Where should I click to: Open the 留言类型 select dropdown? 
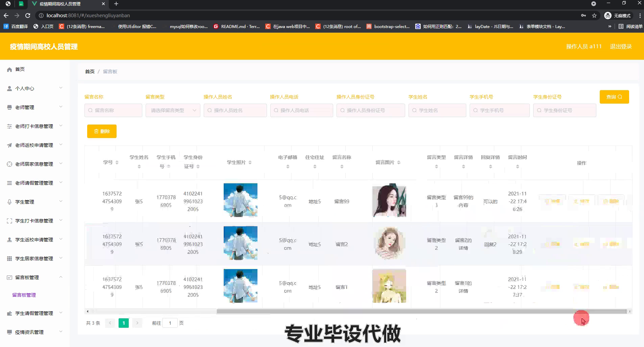pyautogui.click(x=173, y=110)
